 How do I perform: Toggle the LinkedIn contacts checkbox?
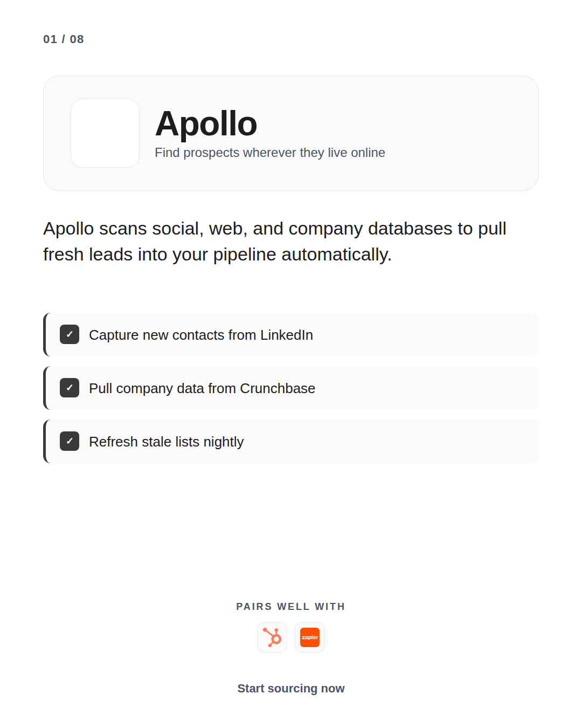(x=70, y=334)
